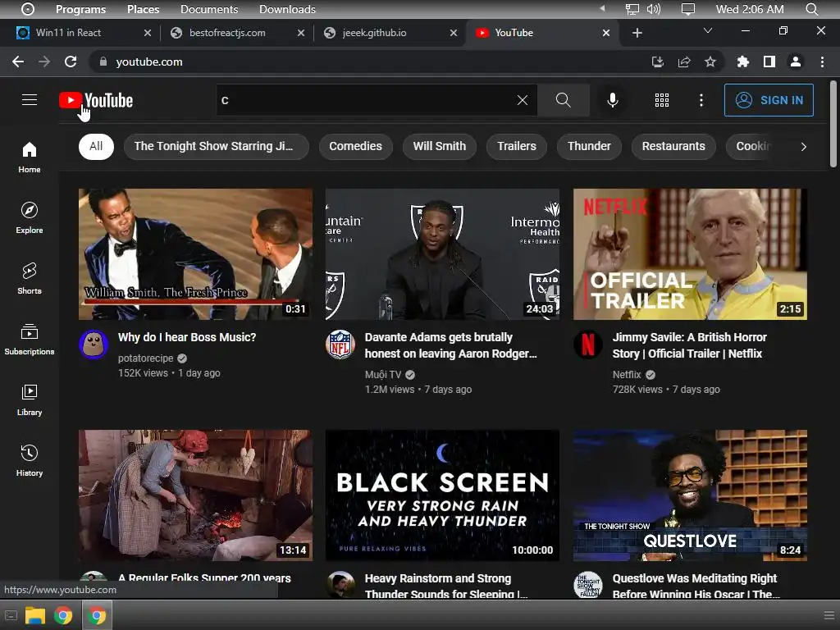This screenshot has width=840, height=630.
Task: Select the Restaurants chip
Action: 673,146
